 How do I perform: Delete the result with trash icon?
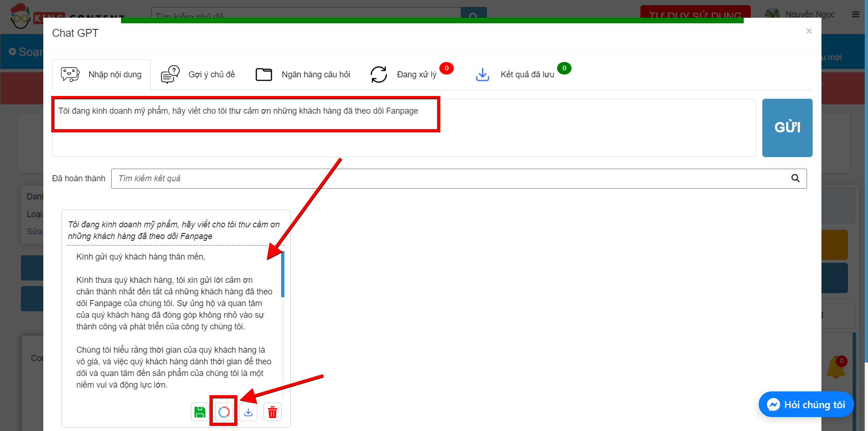coord(273,412)
